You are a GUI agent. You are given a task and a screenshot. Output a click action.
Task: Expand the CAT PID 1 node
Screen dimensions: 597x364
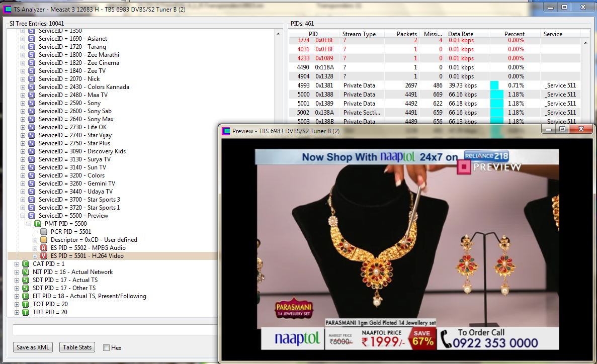[17, 264]
